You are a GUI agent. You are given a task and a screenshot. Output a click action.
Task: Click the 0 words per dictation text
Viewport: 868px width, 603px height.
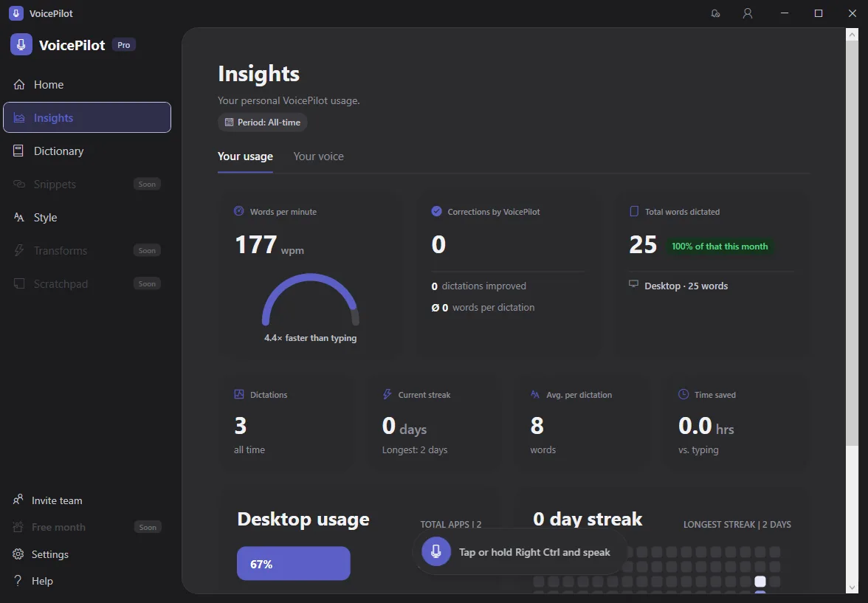click(x=483, y=307)
